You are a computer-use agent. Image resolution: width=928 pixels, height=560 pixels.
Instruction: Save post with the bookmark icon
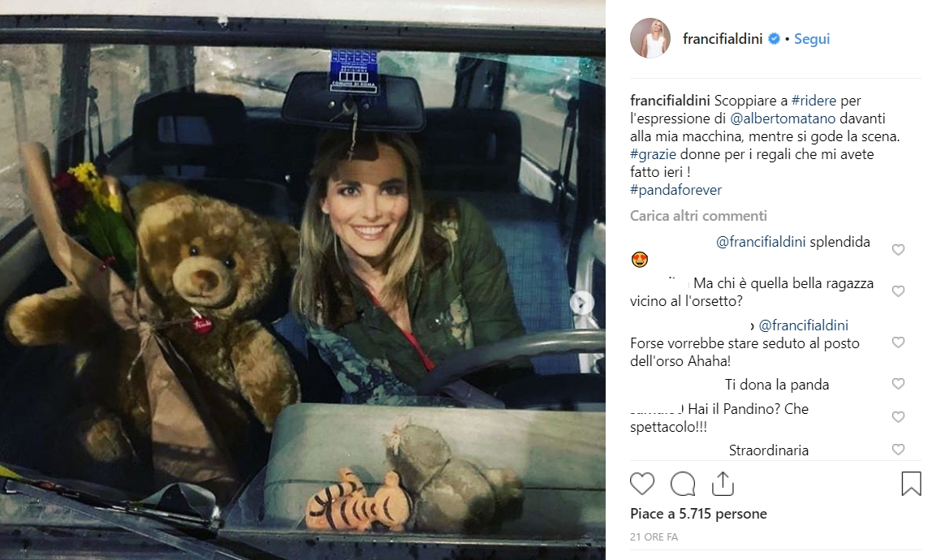(911, 484)
